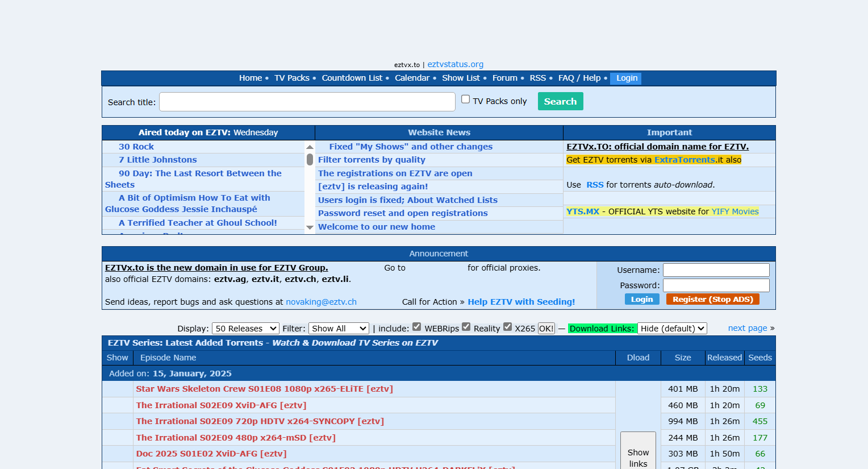Image resolution: width=868 pixels, height=469 pixels.
Task: Open the YTS.MX link
Action: point(583,211)
